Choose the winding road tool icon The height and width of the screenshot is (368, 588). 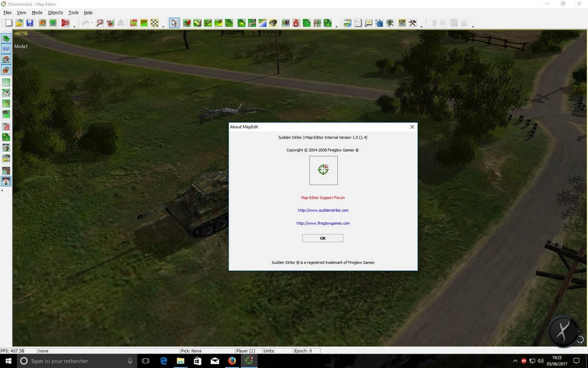coord(252,23)
